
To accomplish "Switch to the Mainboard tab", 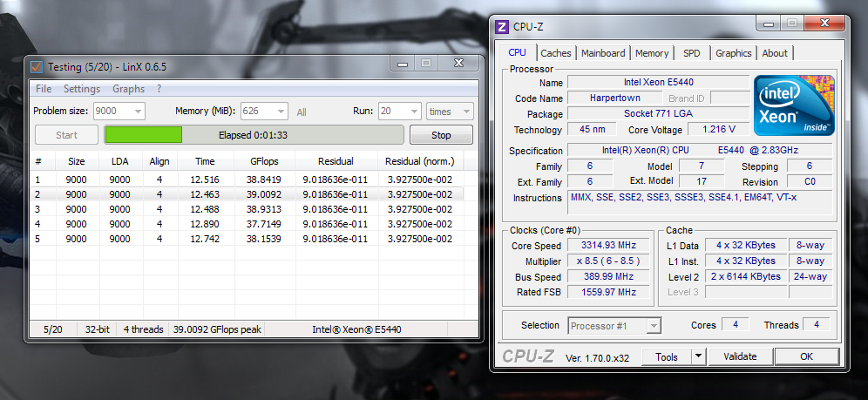I will (x=603, y=53).
